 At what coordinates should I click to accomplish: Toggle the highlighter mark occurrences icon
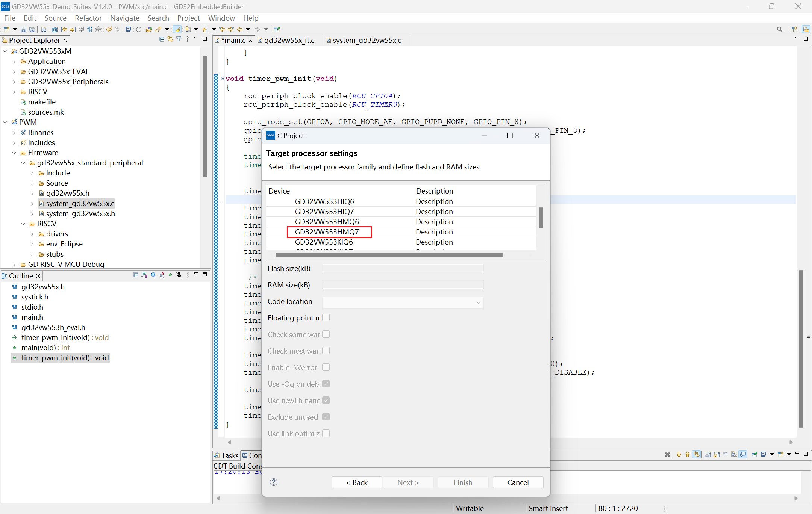click(x=177, y=29)
